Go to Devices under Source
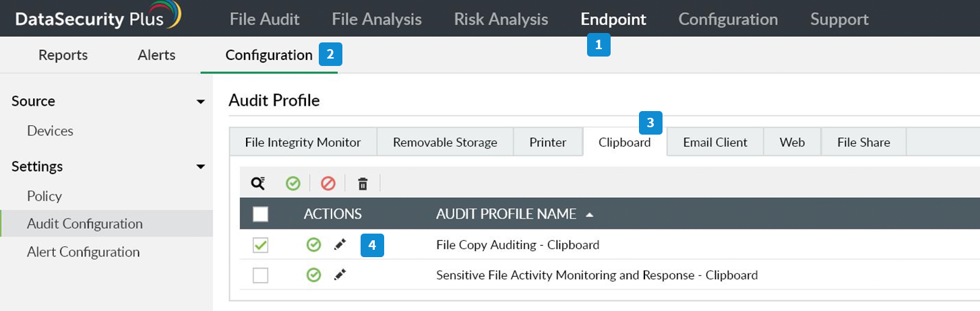Screen dimensions: 980x311 [50, 131]
